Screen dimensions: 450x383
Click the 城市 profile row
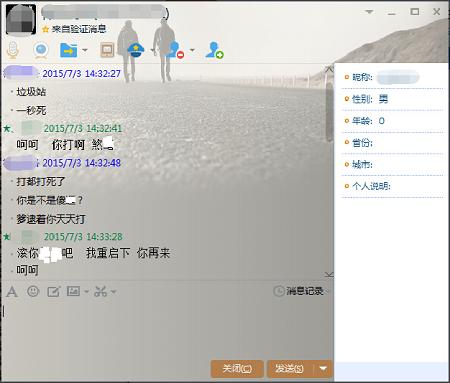coord(393,165)
